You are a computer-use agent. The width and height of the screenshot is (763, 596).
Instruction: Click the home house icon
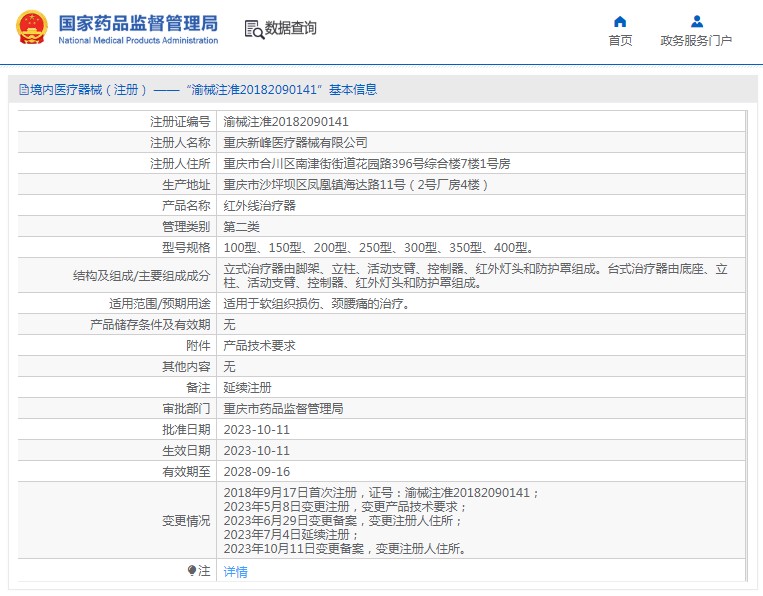tap(620, 21)
